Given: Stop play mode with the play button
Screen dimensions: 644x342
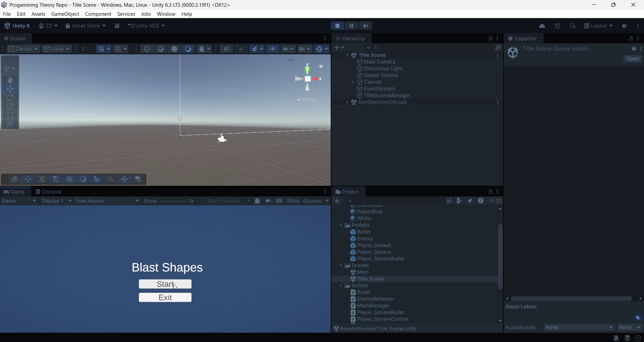Looking at the screenshot, I should click(x=337, y=26).
